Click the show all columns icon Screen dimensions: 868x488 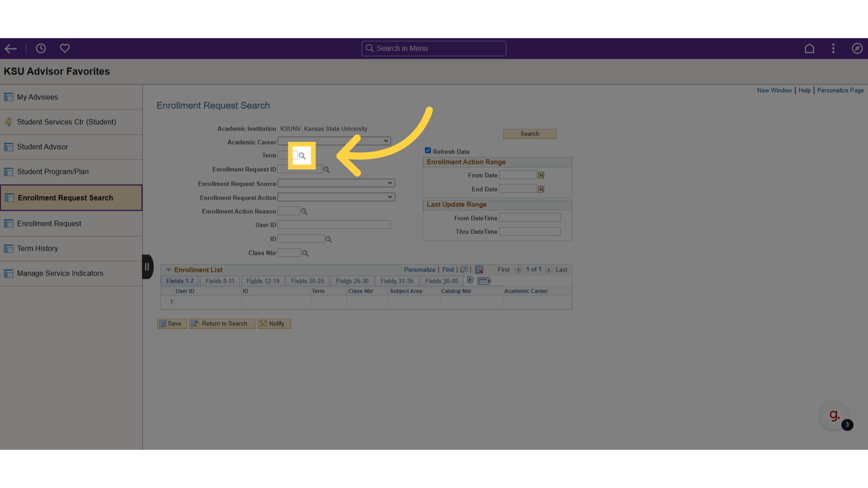(484, 281)
